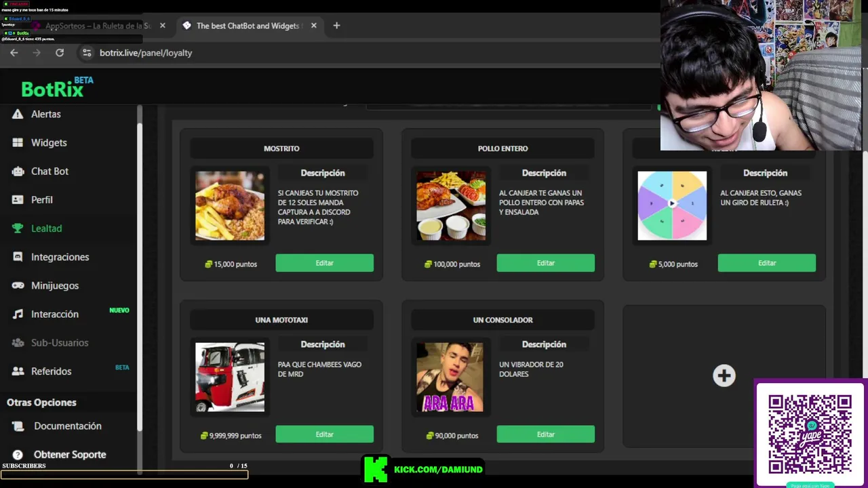Click the Lealtad trophy icon

[x=18, y=228]
